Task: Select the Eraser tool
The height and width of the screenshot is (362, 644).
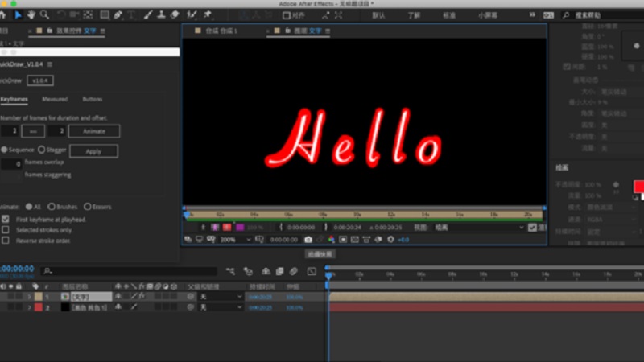Action: (x=176, y=14)
